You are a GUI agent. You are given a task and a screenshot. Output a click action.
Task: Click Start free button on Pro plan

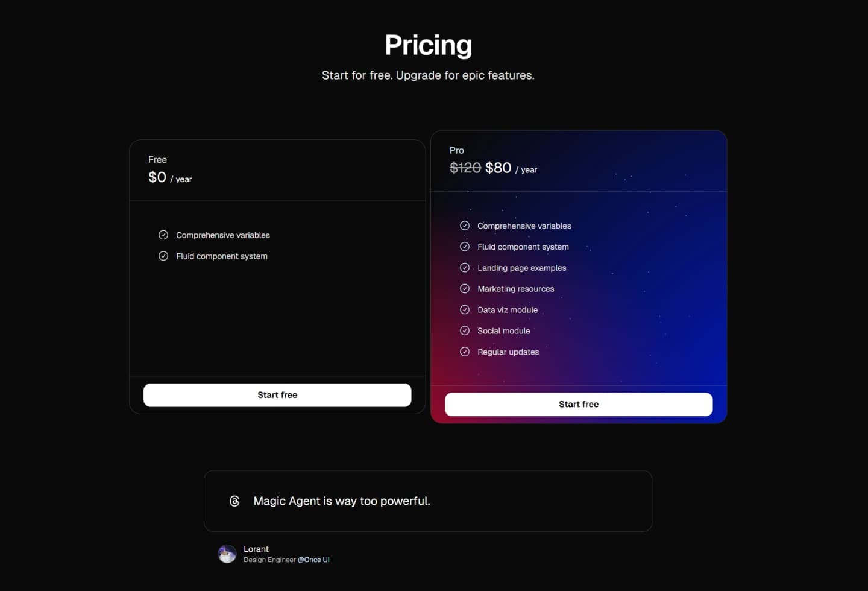[x=579, y=405]
